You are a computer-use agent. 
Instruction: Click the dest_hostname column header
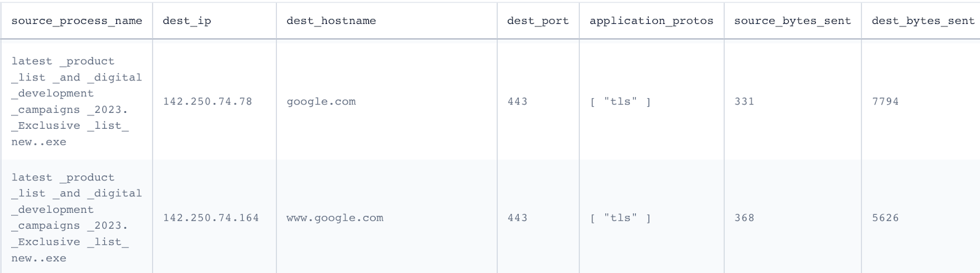(x=331, y=21)
